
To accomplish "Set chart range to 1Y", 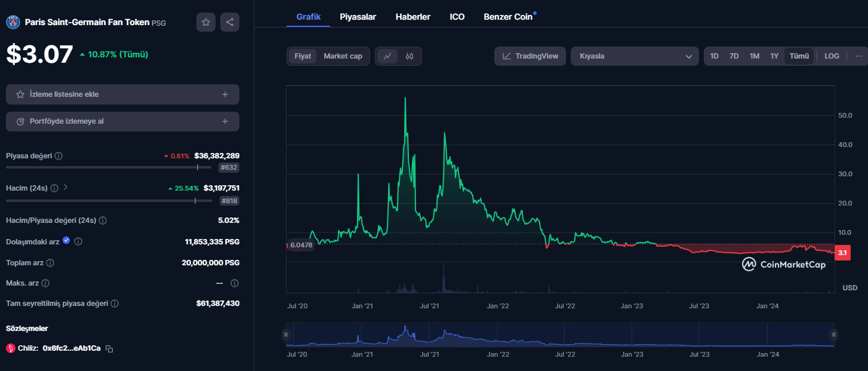I will [774, 56].
